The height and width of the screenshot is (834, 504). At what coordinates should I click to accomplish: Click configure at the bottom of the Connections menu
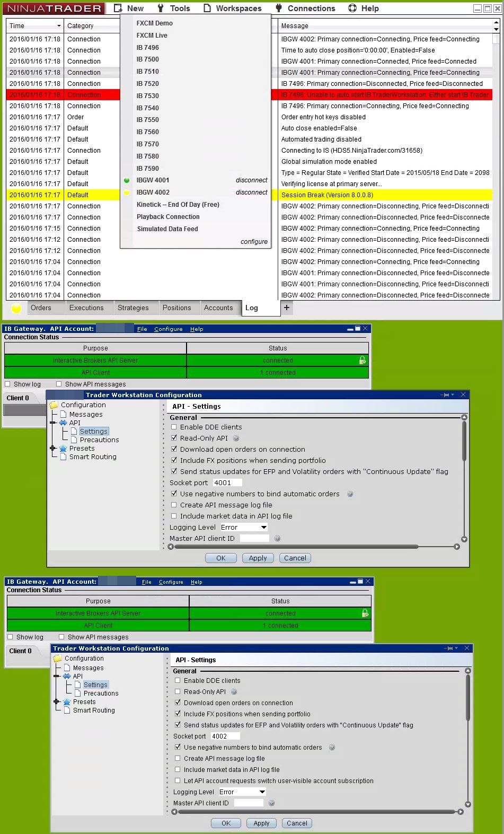pos(254,242)
